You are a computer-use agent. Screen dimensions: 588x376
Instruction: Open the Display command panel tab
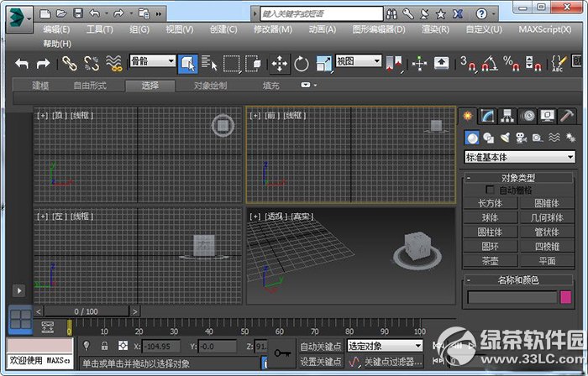(x=547, y=116)
